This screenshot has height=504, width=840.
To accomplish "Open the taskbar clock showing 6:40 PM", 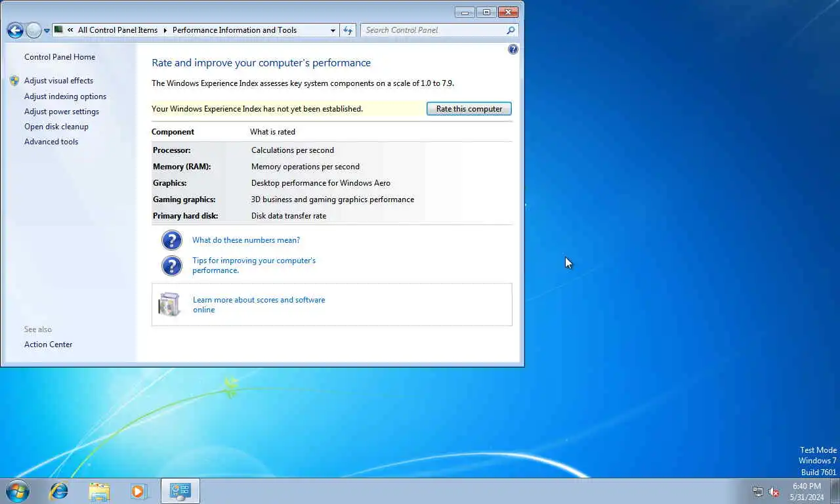I will click(807, 492).
